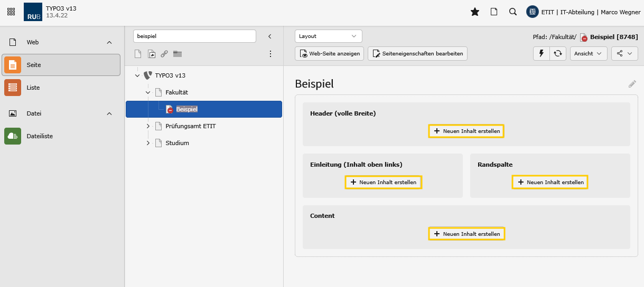The height and width of the screenshot is (287, 644).
Task: Expand the Studium tree node
Action: click(148, 143)
